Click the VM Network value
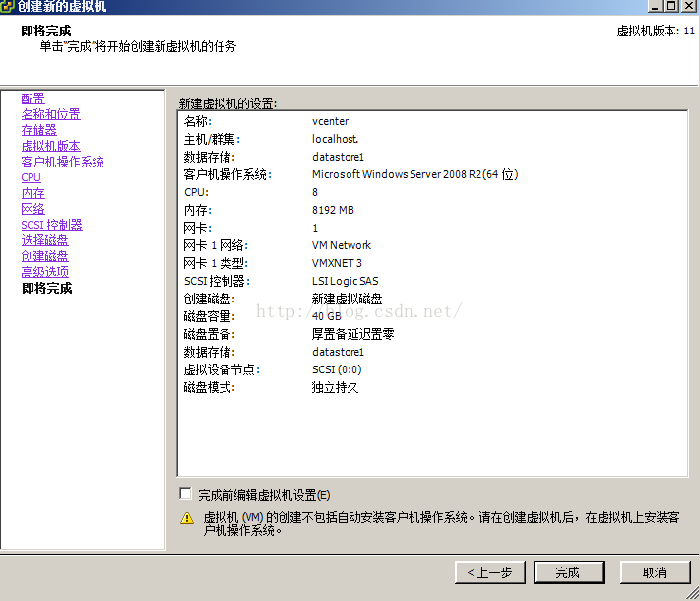Image resolution: width=700 pixels, height=601 pixels. 342,245
